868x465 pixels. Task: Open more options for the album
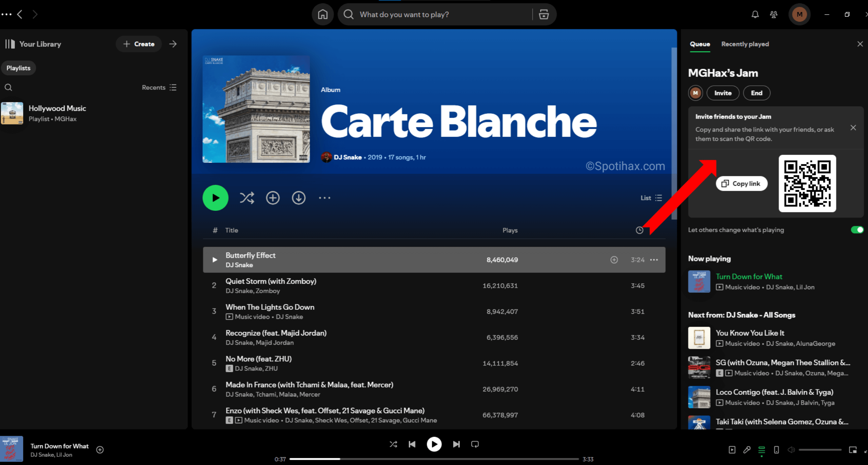(x=324, y=198)
